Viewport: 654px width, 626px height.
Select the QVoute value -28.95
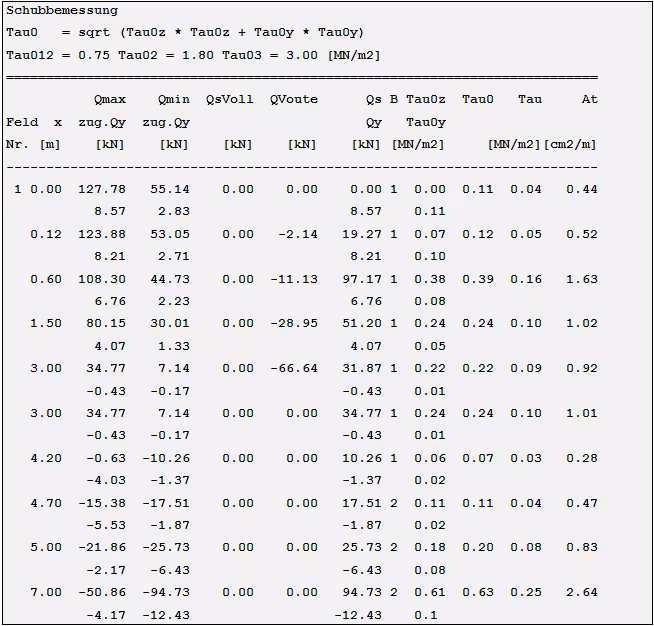294,324
